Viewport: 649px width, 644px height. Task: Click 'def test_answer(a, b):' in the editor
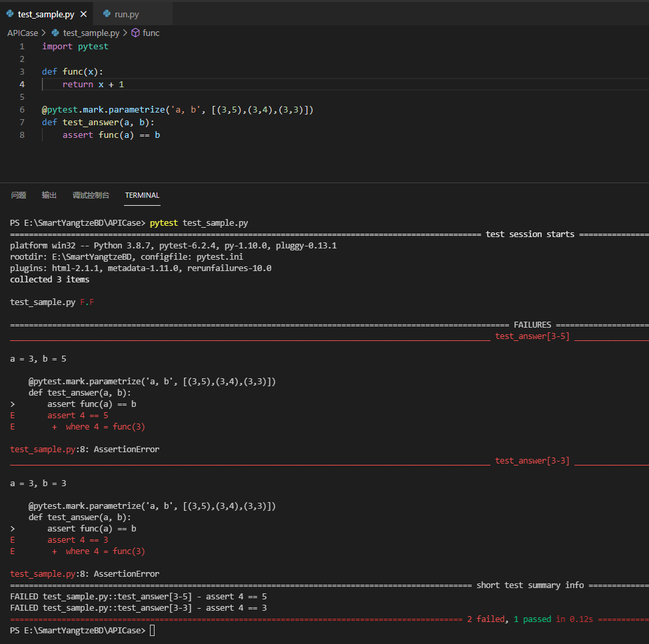[98, 123]
